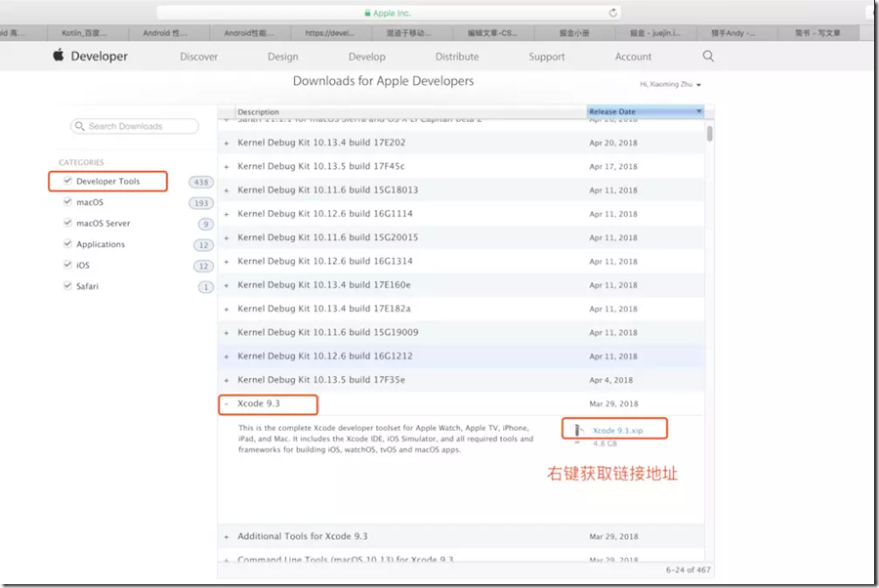Expand Kernel Debug Kit 10.13.4 build 17E160e
The height and width of the screenshot is (588, 879).
coord(227,285)
